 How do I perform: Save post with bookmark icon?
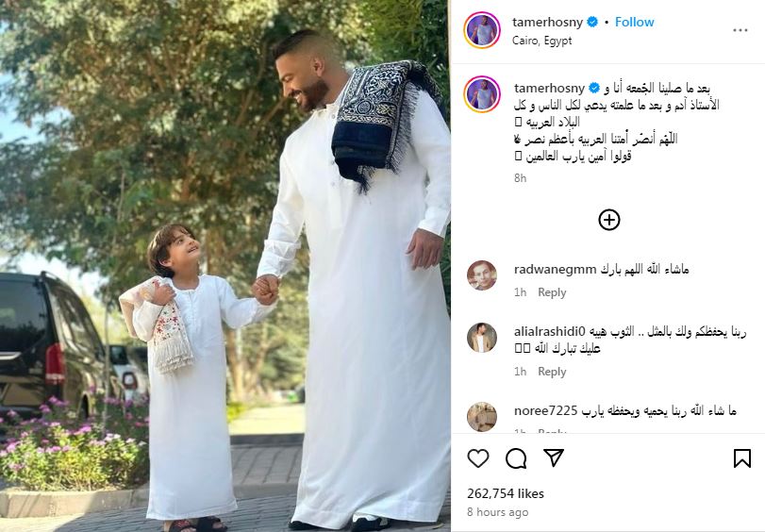(x=742, y=458)
